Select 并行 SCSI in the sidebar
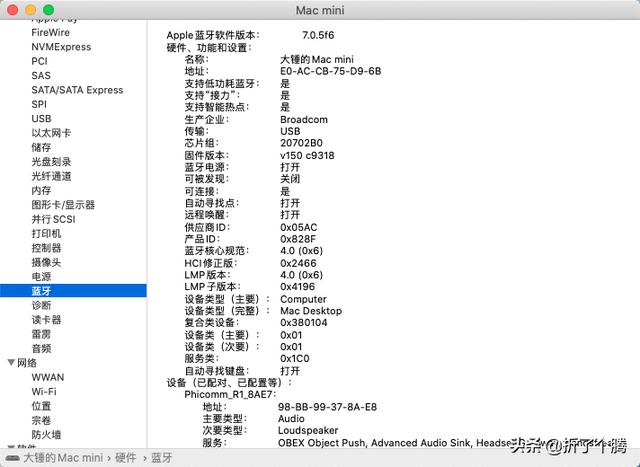The width and height of the screenshot is (640, 467). [x=53, y=219]
